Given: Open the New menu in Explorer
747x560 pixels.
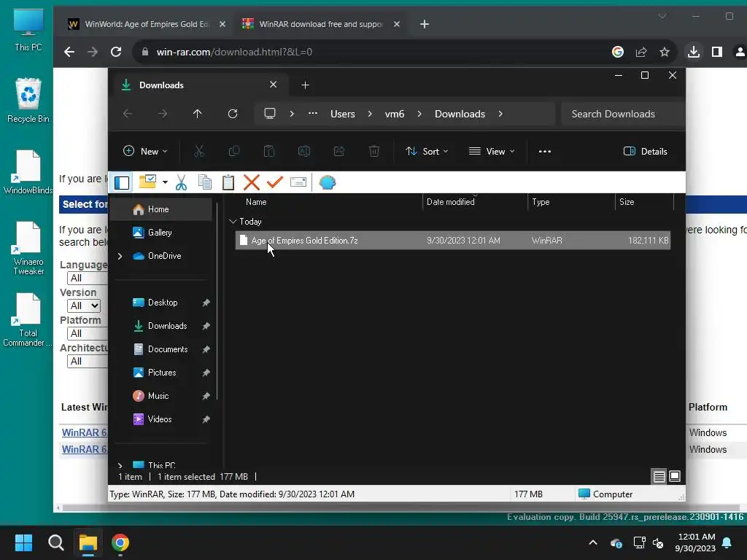Looking at the screenshot, I should click(x=145, y=152).
